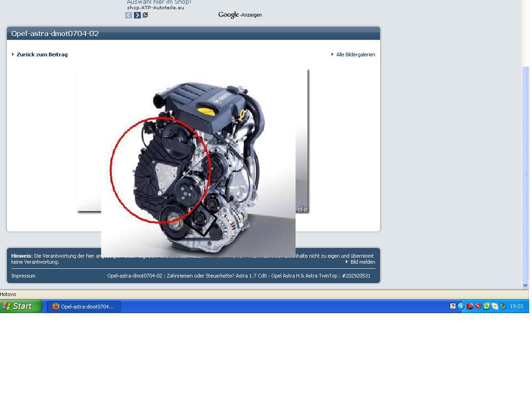Image resolution: width=532 pixels, height=399 pixels.
Task: Open the Windows Start menu
Action: [21, 306]
